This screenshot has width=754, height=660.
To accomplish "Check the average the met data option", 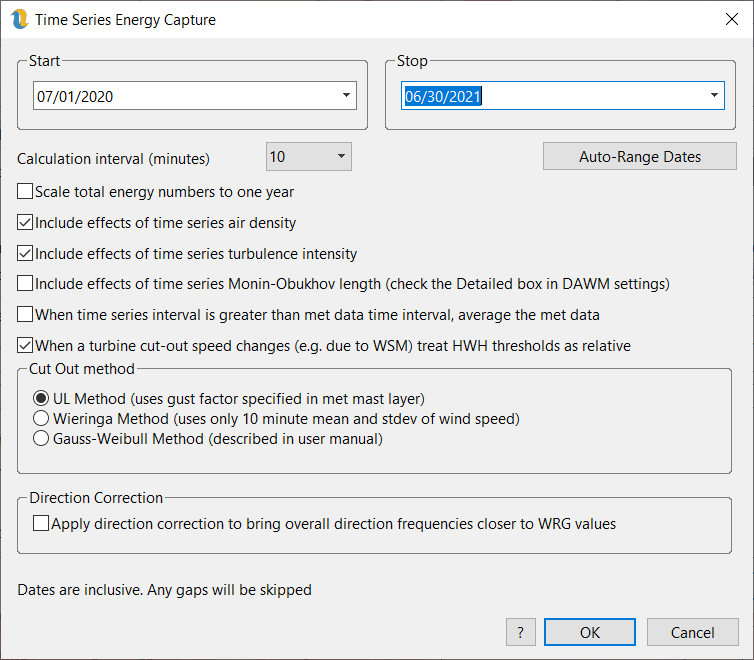I will click(x=26, y=315).
